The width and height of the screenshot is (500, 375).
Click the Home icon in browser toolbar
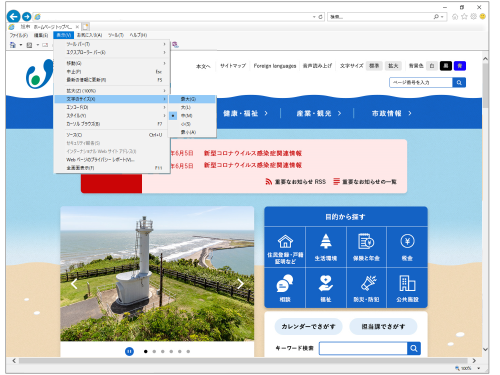pyautogui.click(x=455, y=17)
